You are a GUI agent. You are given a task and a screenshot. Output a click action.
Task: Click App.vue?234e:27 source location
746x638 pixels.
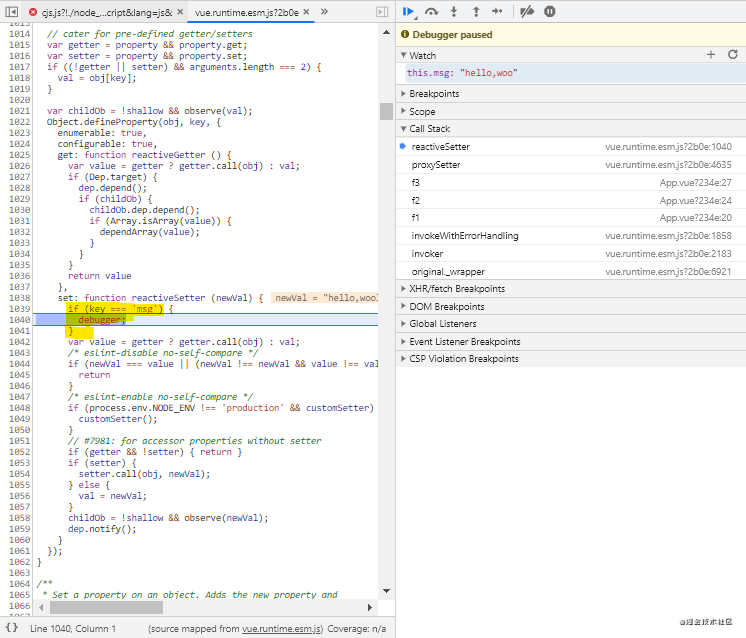tap(696, 183)
